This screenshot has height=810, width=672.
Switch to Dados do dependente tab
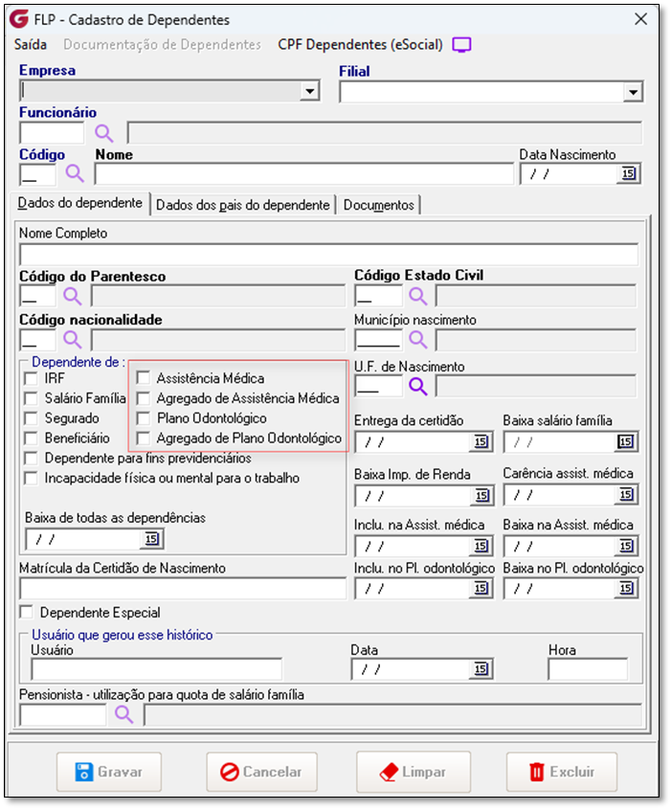coord(80,203)
